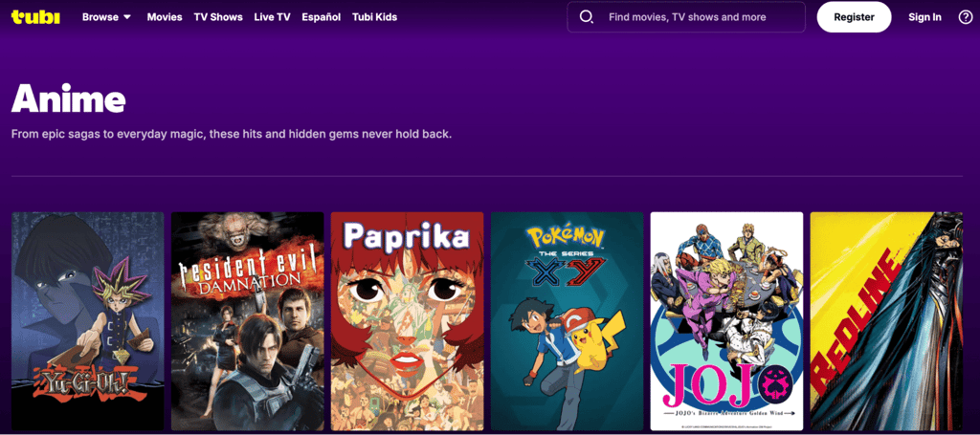
Task: Open the Redline poster
Action: point(886,321)
